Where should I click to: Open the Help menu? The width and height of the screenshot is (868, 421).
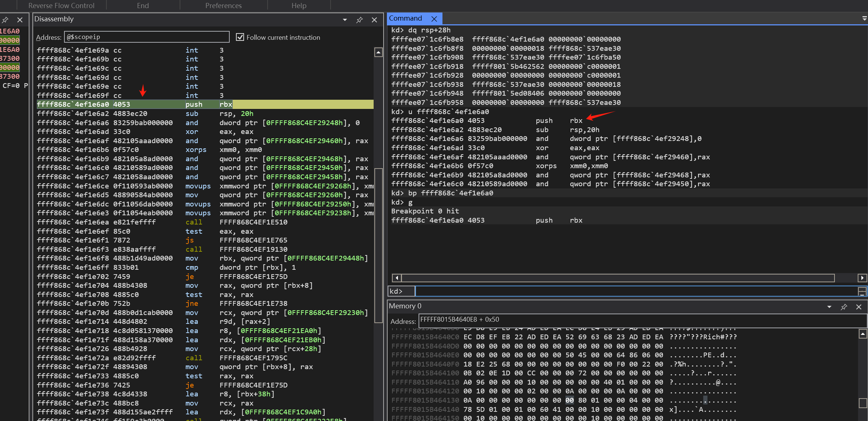coord(299,6)
